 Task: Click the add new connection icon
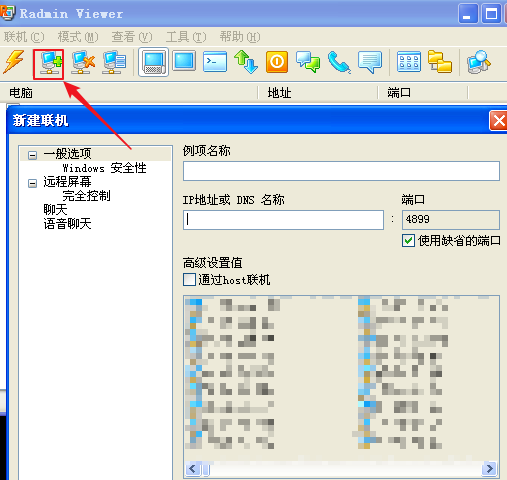50,62
